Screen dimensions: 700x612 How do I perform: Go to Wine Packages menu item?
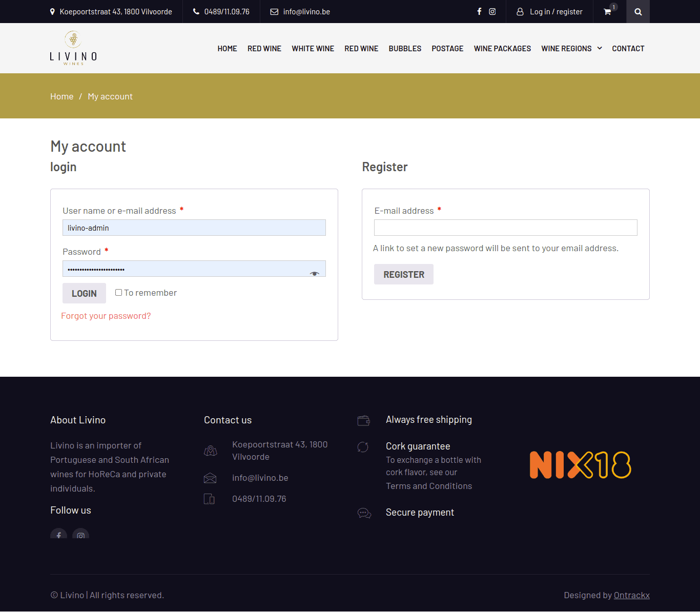click(x=502, y=49)
